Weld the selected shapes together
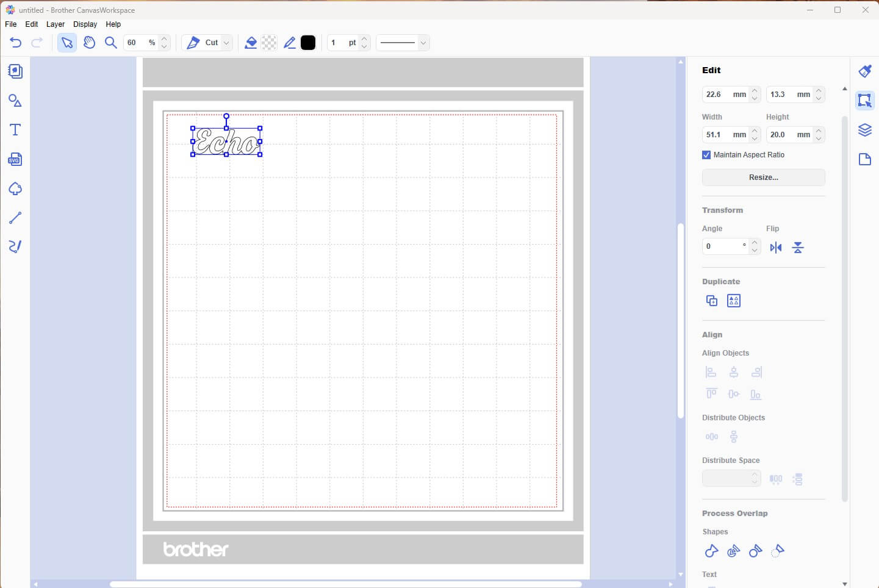Screen dimensions: 879x588 [x=711, y=551]
